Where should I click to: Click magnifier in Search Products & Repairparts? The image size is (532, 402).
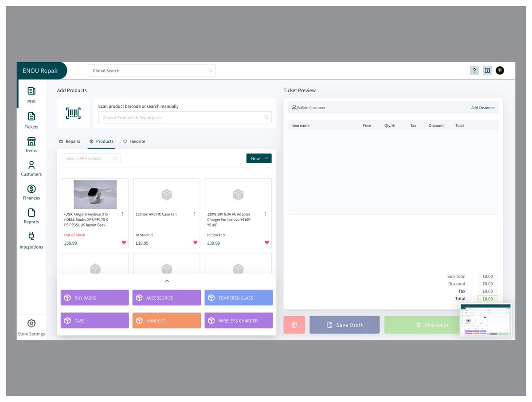click(266, 117)
